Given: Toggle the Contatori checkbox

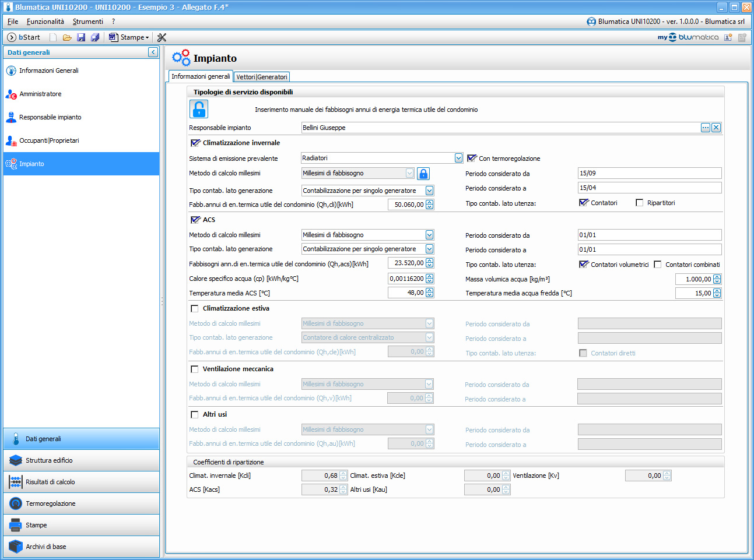Looking at the screenshot, I should coord(583,202).
